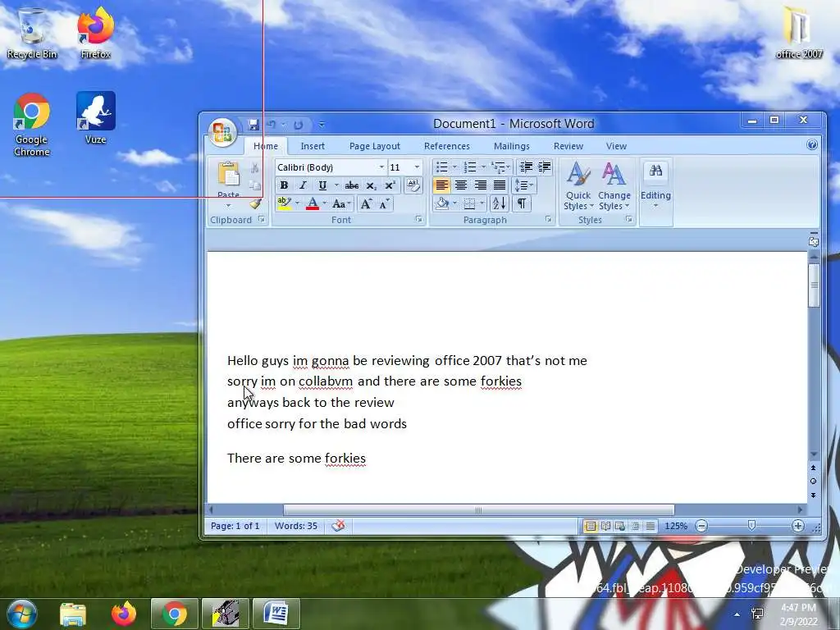Click the Shading paint bucket
Screen dimensions: 840x630
(442, 203)
